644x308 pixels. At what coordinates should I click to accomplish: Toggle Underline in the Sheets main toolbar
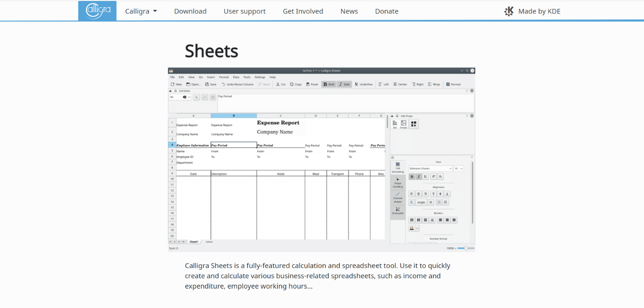pos(364,84)
